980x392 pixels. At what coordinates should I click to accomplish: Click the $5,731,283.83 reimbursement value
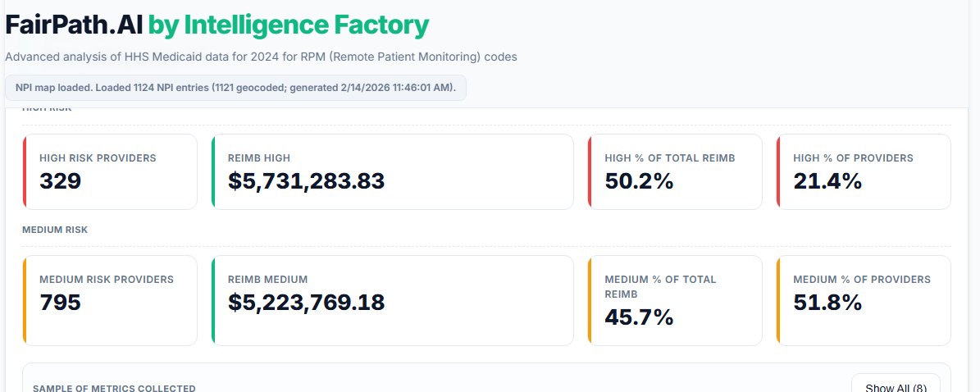pos(306,181)
